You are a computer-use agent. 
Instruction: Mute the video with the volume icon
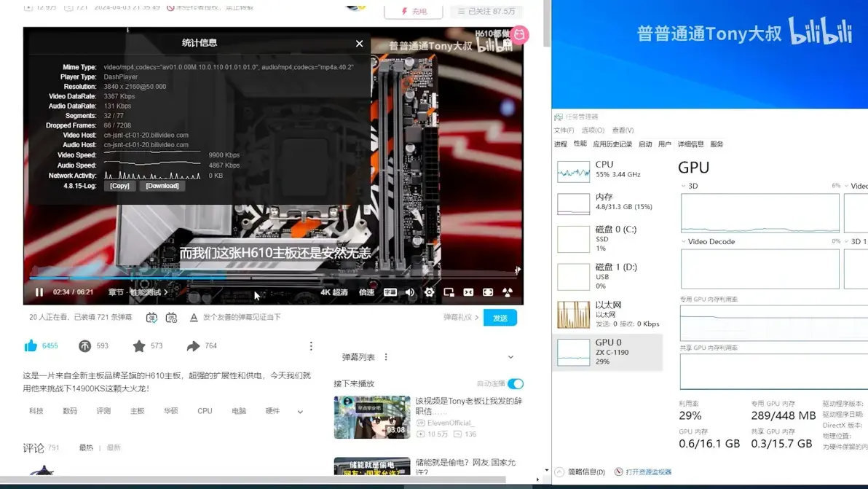coord(410,292)
